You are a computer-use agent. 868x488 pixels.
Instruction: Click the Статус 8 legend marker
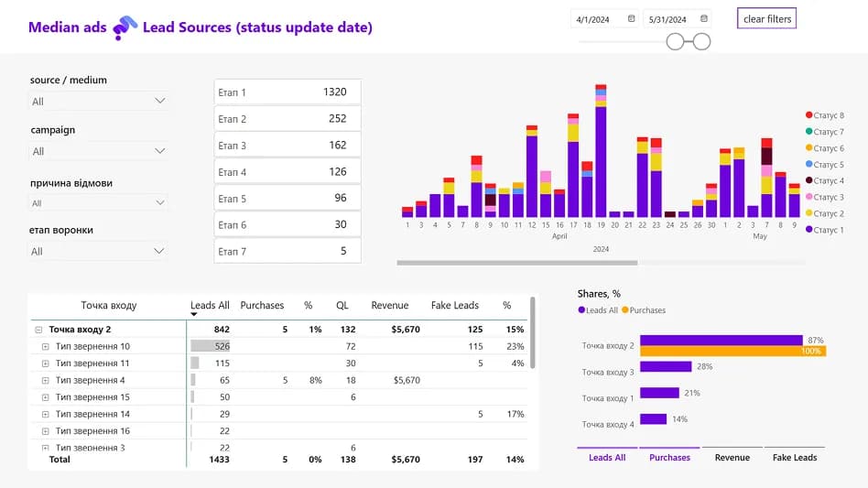pyautogui.click(x=808, y=115)
